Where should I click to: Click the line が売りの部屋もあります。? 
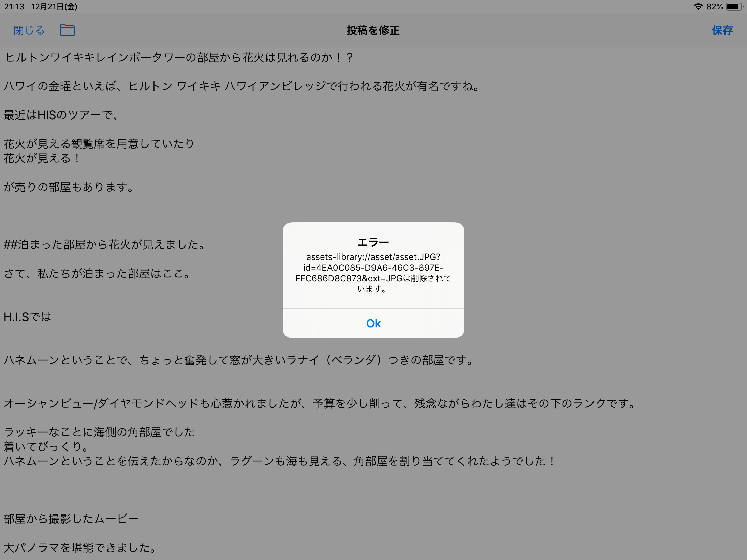(70, 187)
